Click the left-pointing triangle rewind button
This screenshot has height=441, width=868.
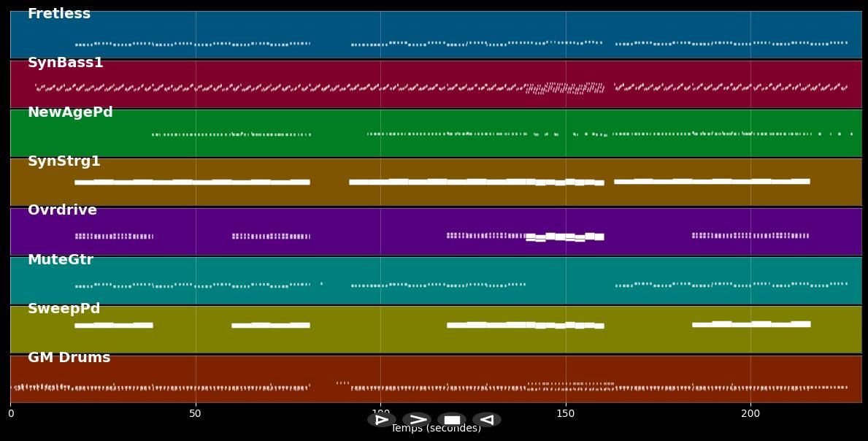[486, 420]
